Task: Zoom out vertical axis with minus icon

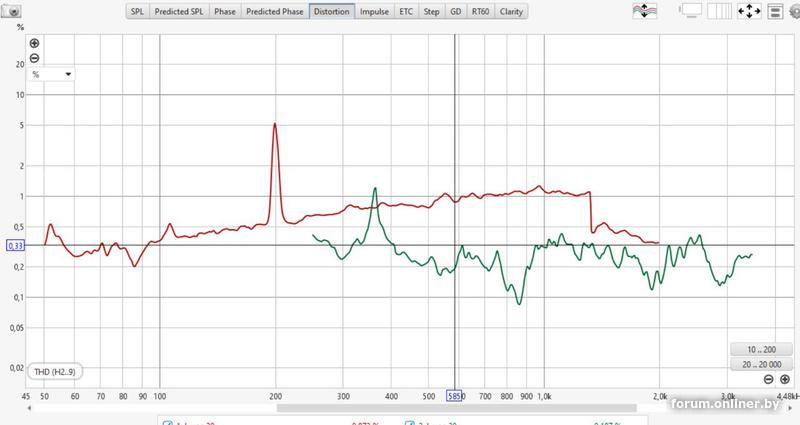Action: (34, 58)
